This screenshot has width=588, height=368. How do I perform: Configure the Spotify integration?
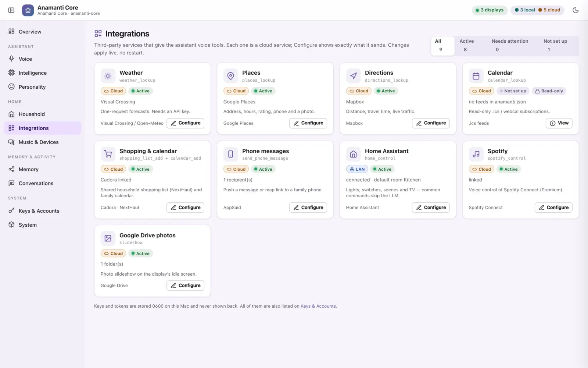click(x=554, y=208)
